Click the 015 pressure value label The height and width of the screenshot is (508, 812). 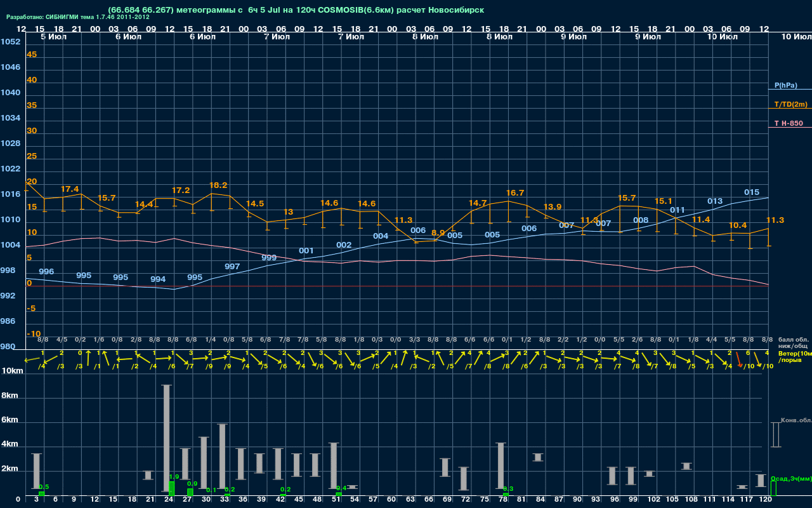pos(752,192)
